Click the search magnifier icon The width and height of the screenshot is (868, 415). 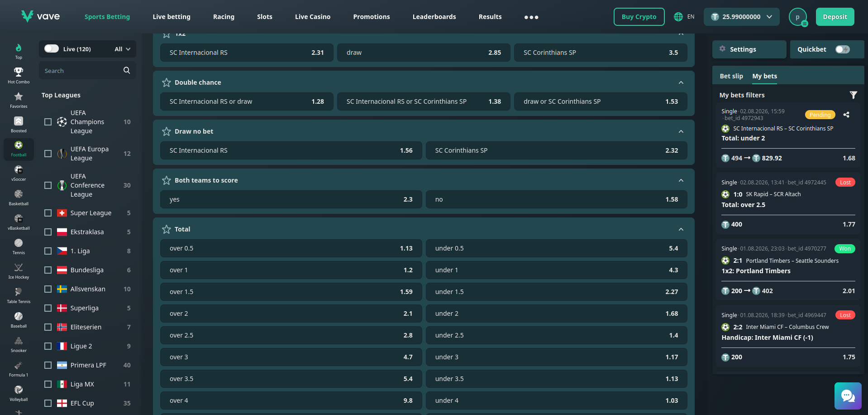tap(127, 70)
